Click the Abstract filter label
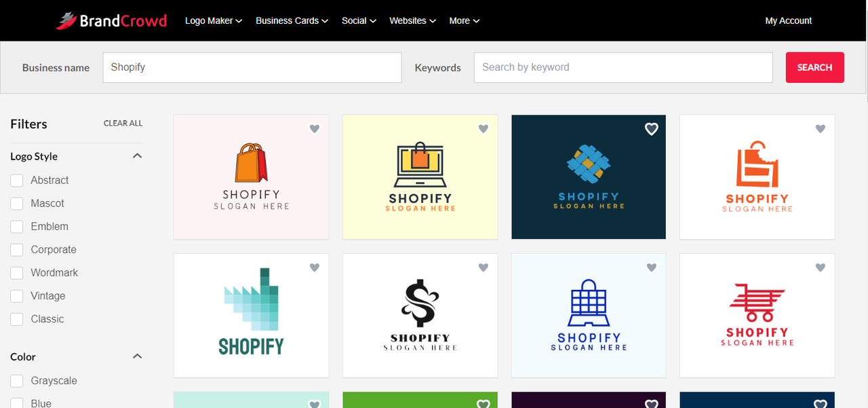 point(50,180)
